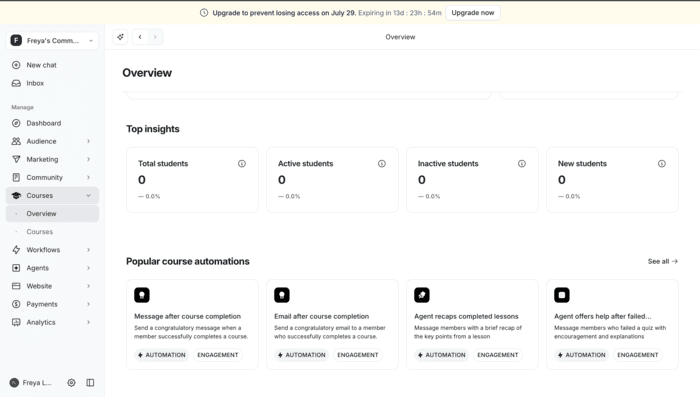The height and width of the screenshot is (397, 700).
Task: Click the Audience people icon
Action: [x=16, y=141]
